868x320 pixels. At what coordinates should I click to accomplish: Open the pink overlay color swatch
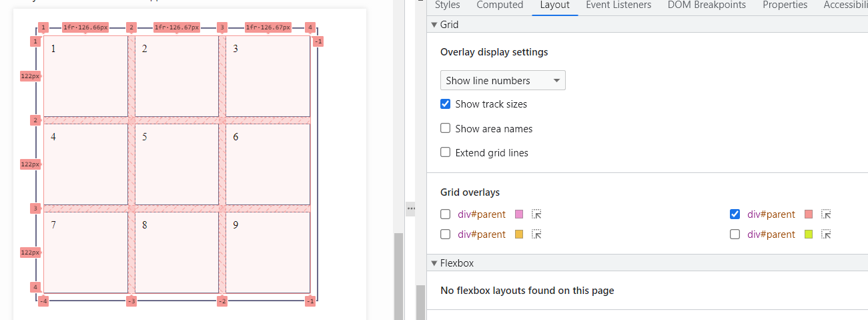[x=519, y=214]
